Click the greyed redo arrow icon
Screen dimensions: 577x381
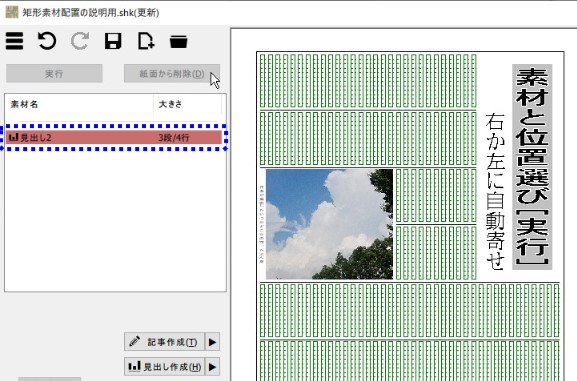click(80, 41)
